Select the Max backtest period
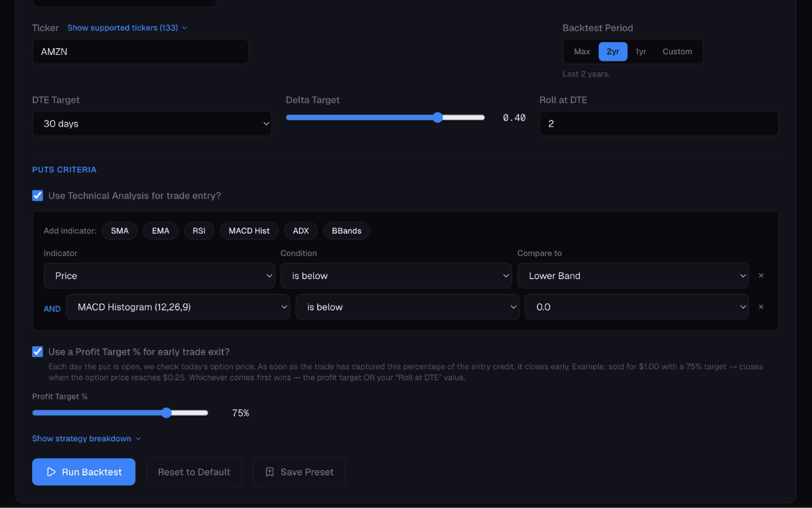This screenshot has height=508, width=812. click(x=582, y=51)
